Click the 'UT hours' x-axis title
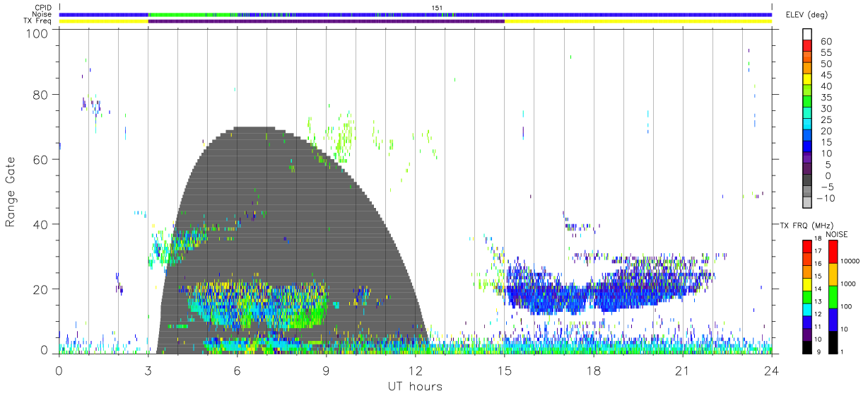868x401 pixels. [415, 386]
